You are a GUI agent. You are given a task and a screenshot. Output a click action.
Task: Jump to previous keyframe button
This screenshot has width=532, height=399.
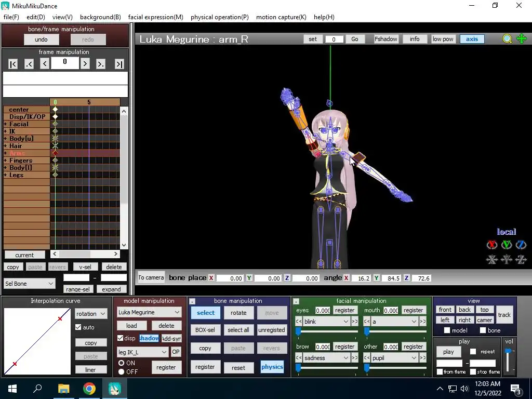tap(29, 64)
